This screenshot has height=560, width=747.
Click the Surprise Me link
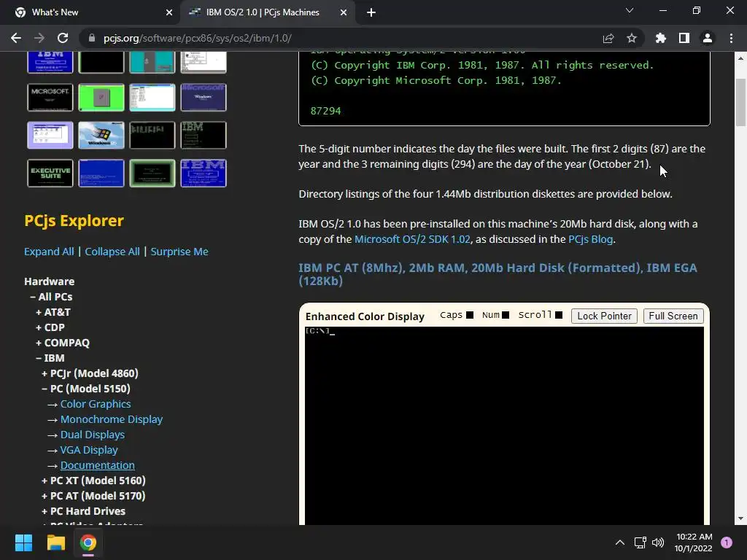point(179,252)
